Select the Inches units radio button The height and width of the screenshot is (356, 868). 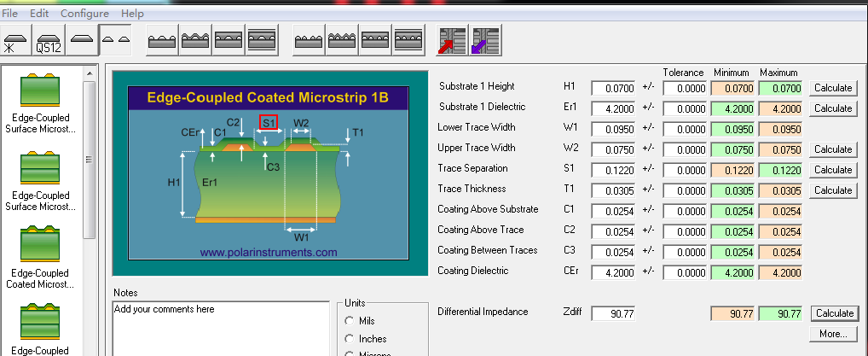coord(349,339)
